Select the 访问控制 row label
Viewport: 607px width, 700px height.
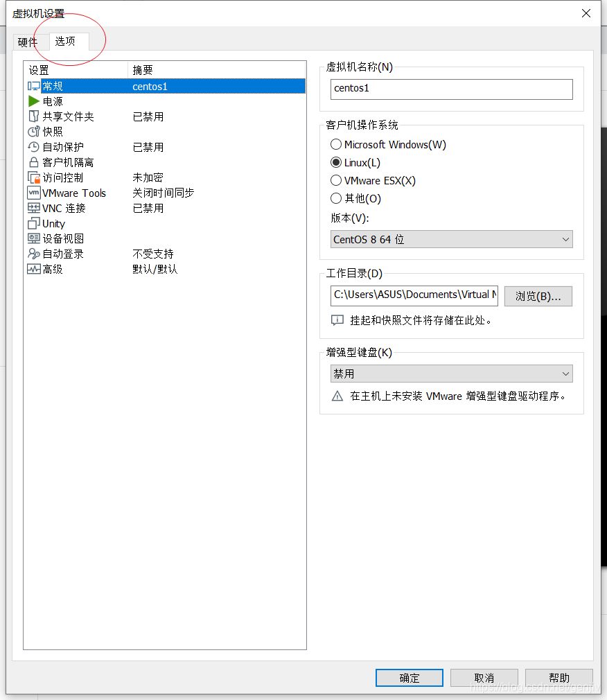(x=63, y=177)
